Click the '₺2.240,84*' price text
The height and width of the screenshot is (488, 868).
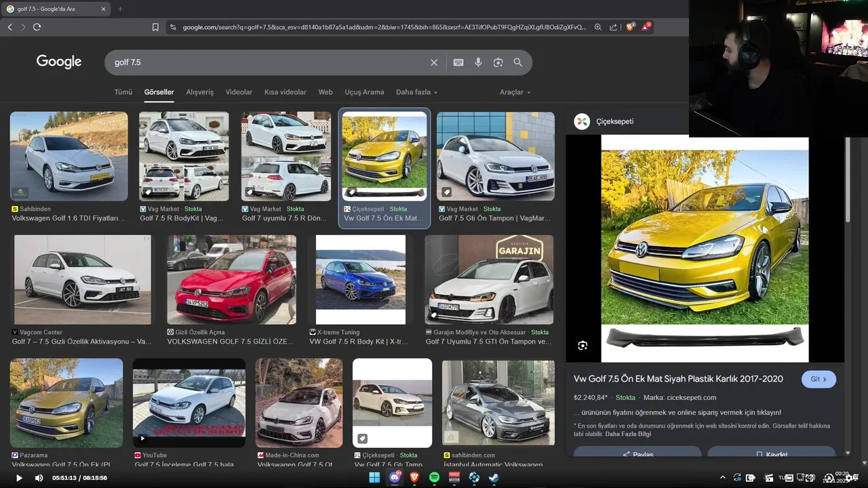click(x=591, y=398)
